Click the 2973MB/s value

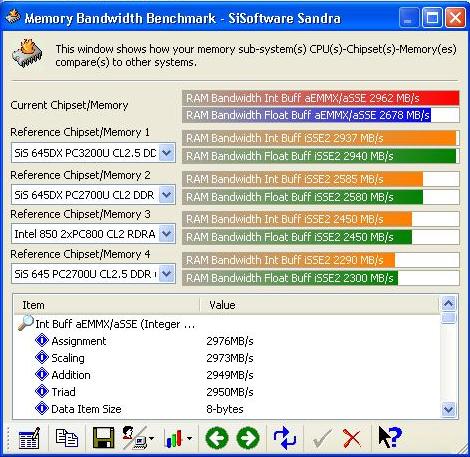point(230,358)
